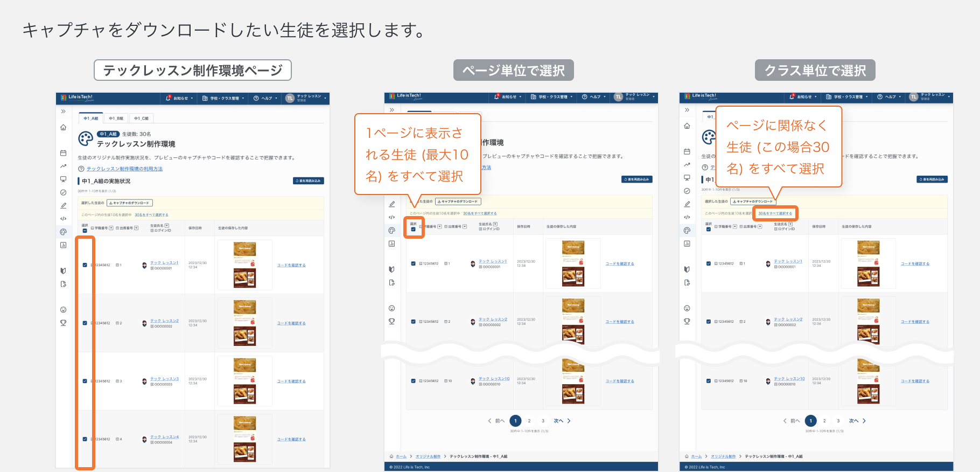
Task: Toggle checkbox for student number 1 in left screenshot
Action: (x=85, y=265)
